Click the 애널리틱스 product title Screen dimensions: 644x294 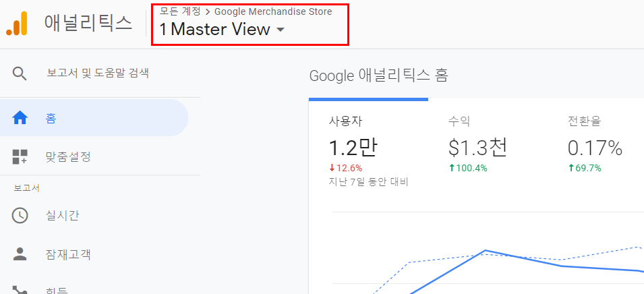click(x=88, y=23)
